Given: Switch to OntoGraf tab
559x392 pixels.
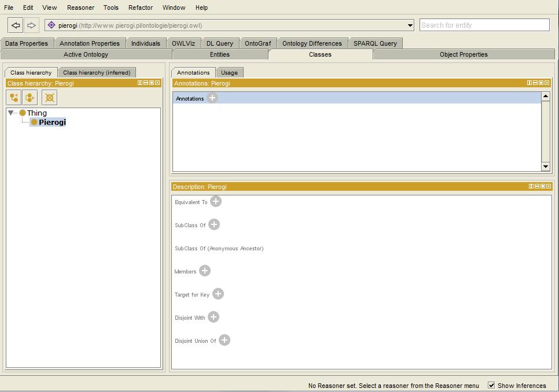Looking at the screenshot, I should coord(258,43).
